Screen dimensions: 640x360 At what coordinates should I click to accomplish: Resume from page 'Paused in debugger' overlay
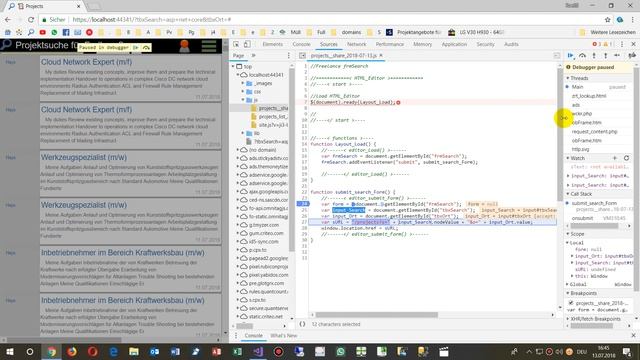(x=136, y=48)
